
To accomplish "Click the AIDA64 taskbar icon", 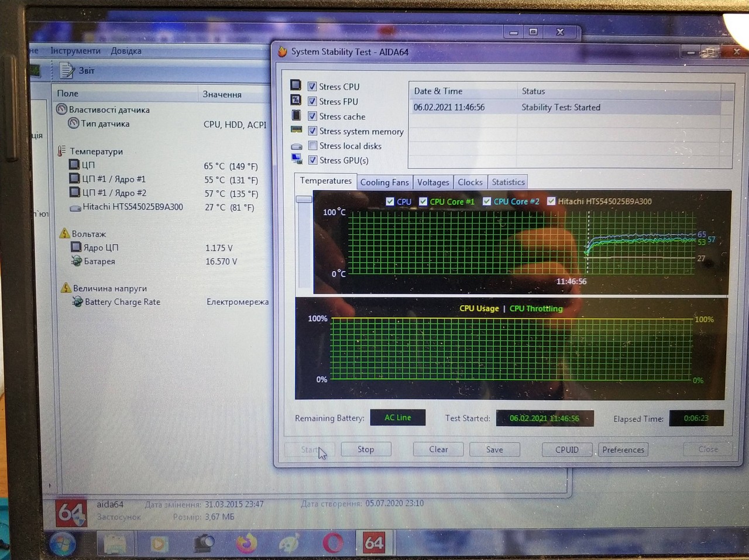I will pos(374,544).
